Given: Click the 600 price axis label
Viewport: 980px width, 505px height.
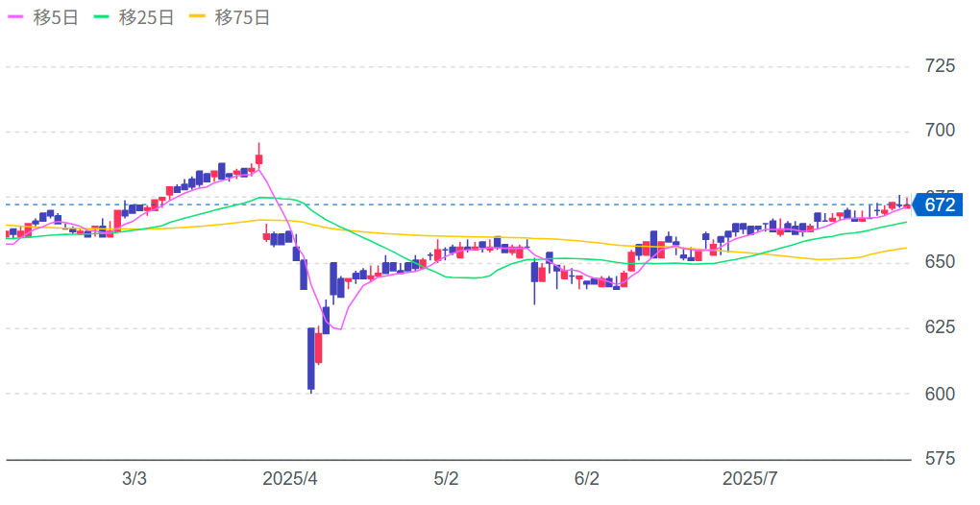Looking at the screenshot, I should click(x=939, y=394).
